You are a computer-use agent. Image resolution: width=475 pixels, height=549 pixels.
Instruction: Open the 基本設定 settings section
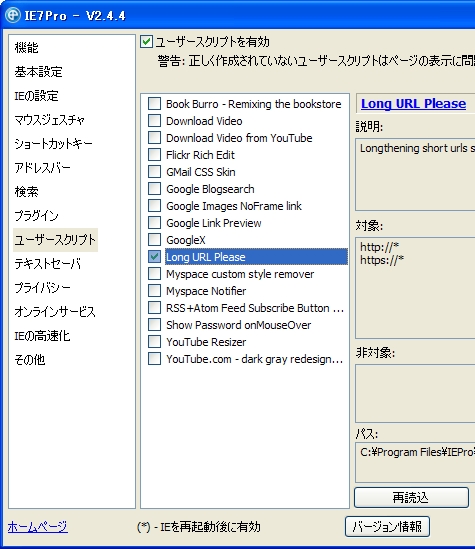click(x=38, y=72)
